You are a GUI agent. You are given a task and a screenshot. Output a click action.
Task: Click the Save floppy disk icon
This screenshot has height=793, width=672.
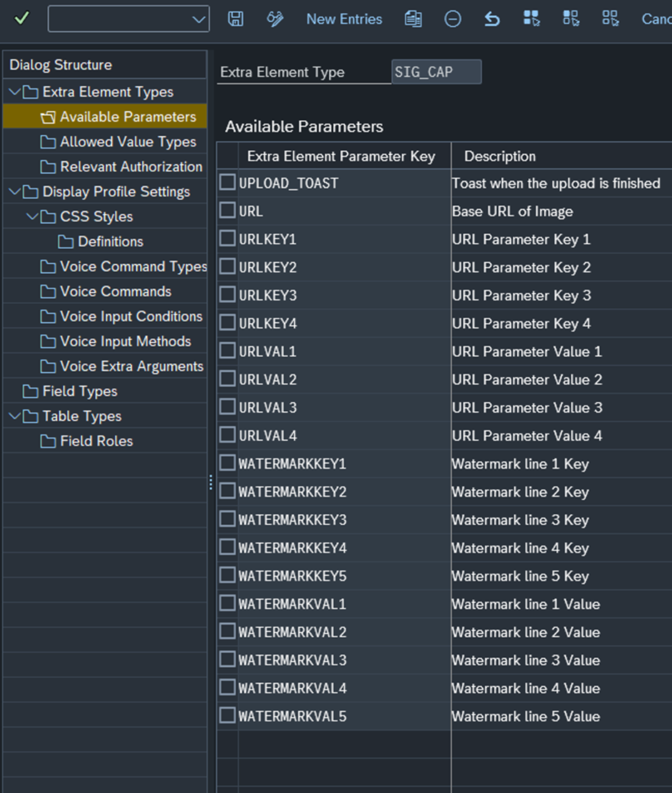235,19
